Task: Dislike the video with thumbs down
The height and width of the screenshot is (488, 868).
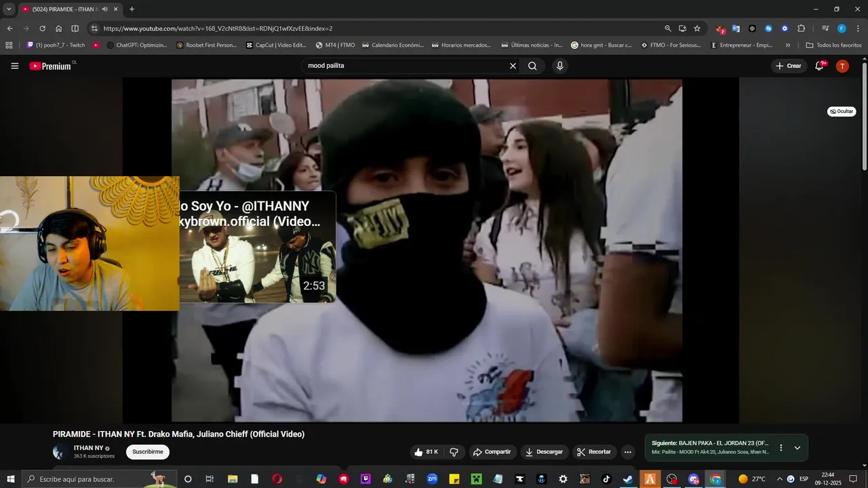Action: pos(454,452)
